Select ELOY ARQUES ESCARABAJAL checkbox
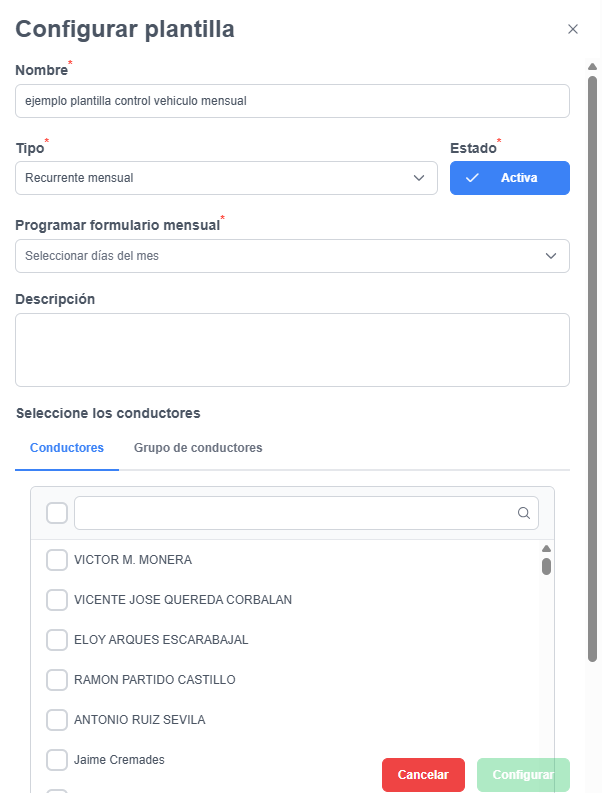 coord(57,640)
